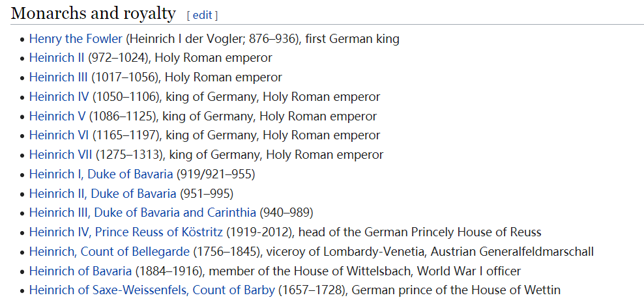644x302 pixels.
Task: Click the text 'viceroy of Lombardy-Venetia'
Action: 345,251
